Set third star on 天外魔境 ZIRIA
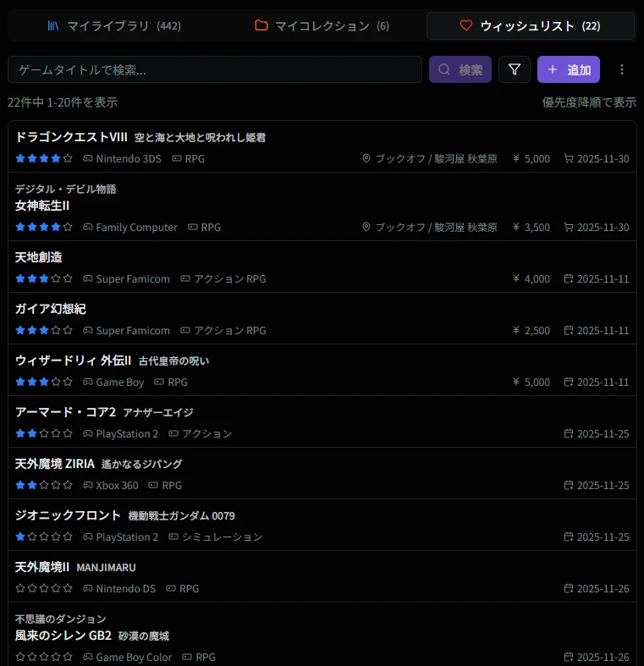 (44, 485)
